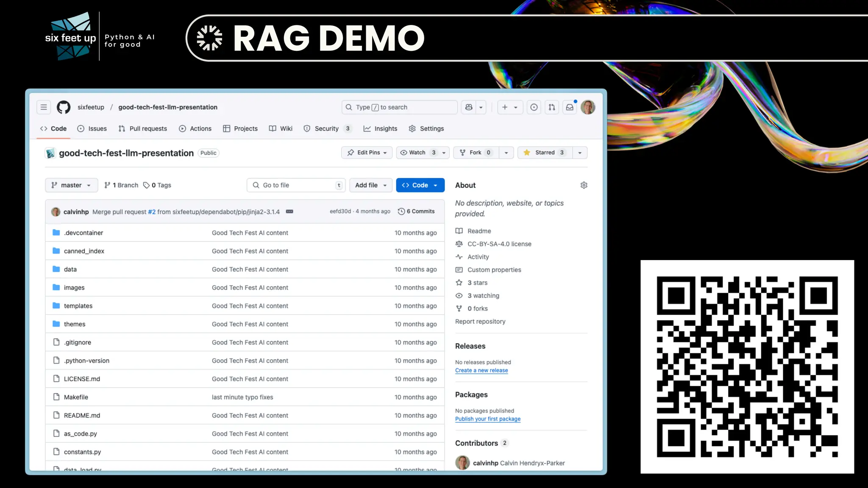Open the Activity link in About
This screenshot has width=868, height=488.
point(472,257)
